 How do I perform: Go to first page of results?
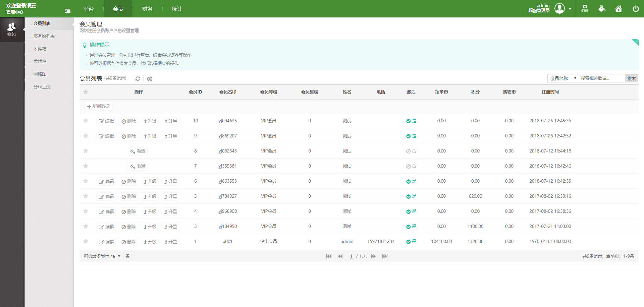(x=329, y=256)
